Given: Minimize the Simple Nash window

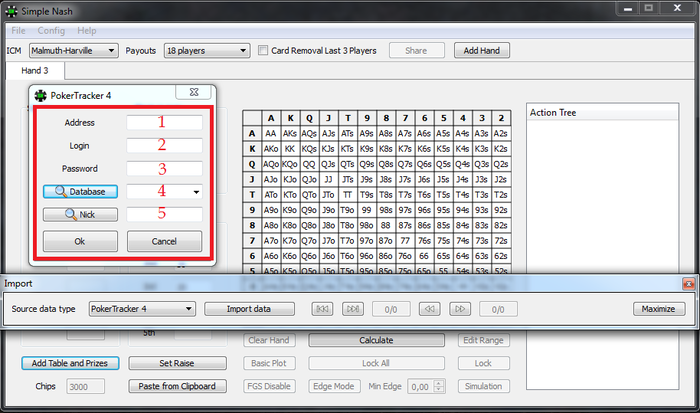Looking at the screenshot, I should point(628,8).
